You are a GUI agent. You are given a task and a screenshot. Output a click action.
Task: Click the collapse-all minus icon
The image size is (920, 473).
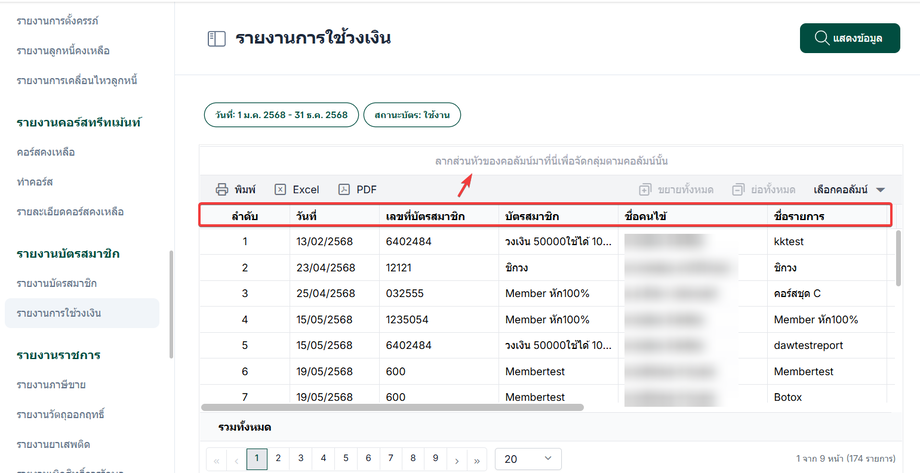click(738, 190)
